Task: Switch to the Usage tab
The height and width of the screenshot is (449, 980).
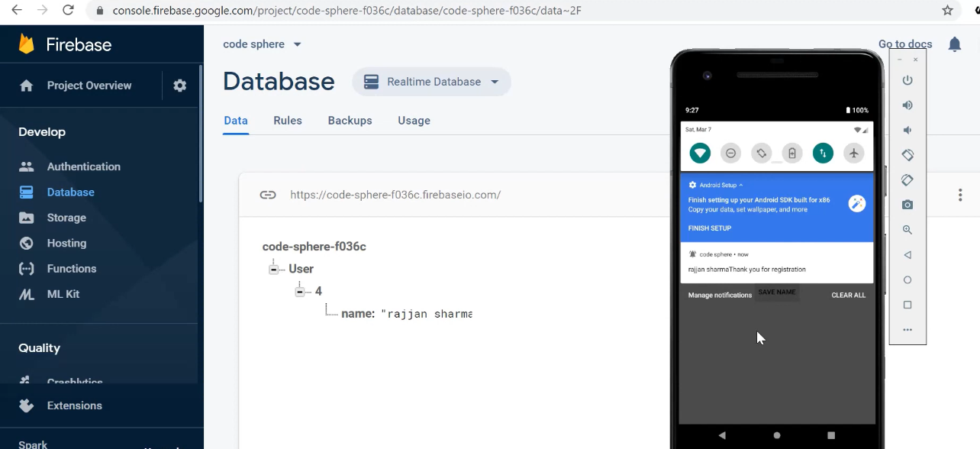Action: point(414,121)
